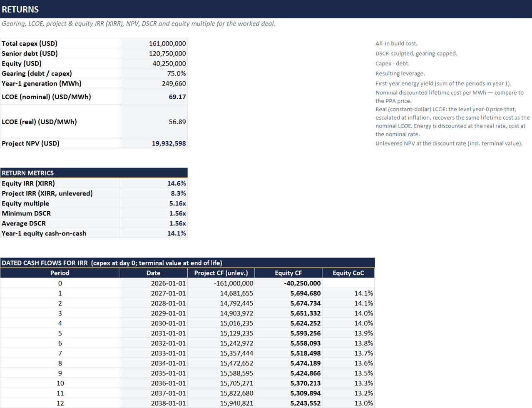Select the Equity multiple 5.16x cell
The height and width of the screenshot is (408, 532).
154,203
